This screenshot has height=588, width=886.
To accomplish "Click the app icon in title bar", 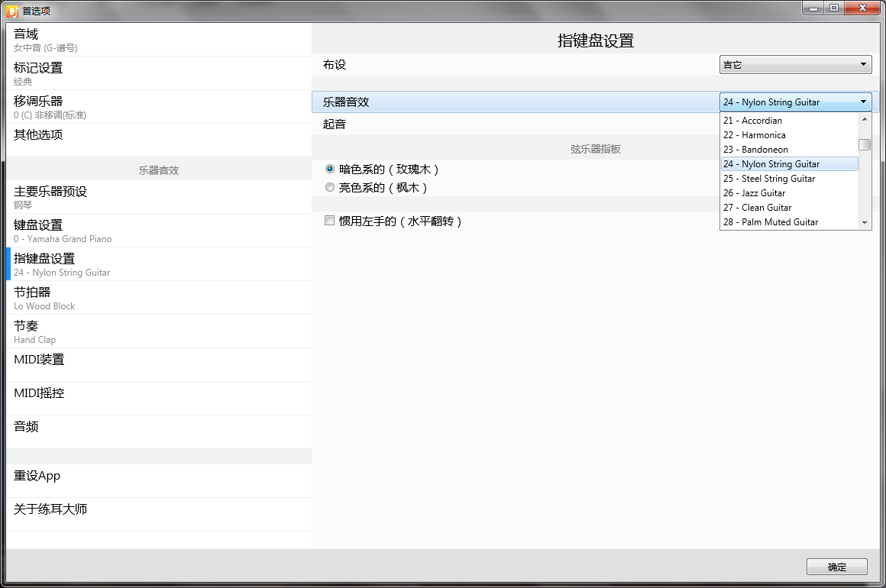I will 12,11.
